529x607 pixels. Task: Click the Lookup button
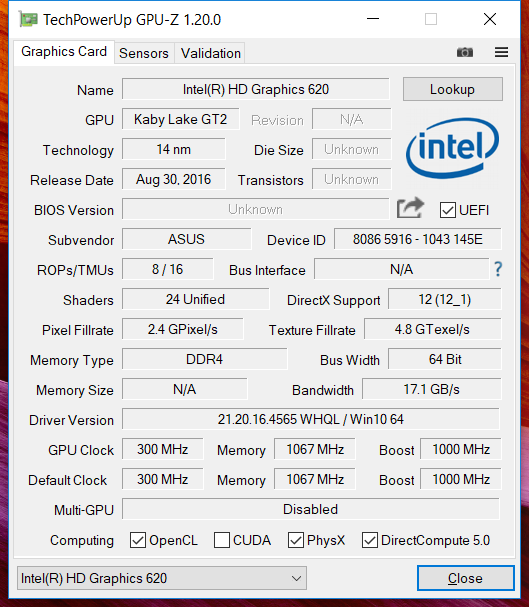click(452, 89)
